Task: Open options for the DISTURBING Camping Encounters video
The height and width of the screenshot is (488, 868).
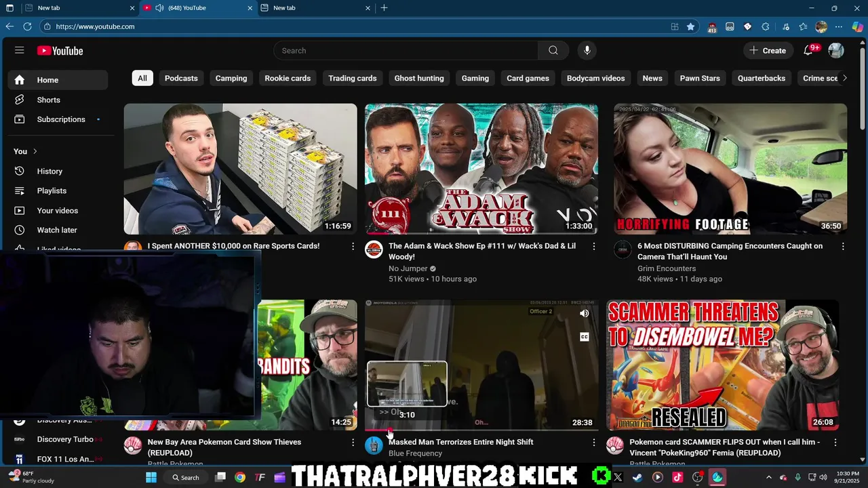Action: (x=843, y=247)
